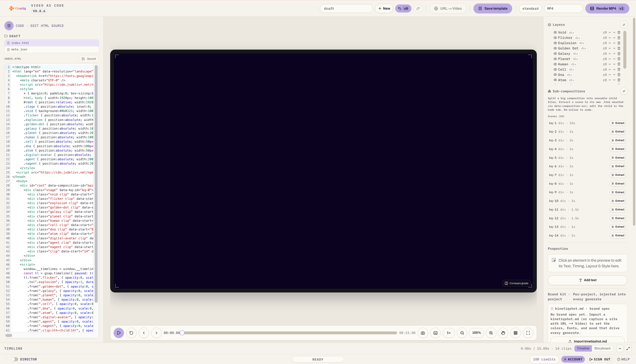The image size is (636, 364).
Task: Play the video preview
Action: coord(119,333)
